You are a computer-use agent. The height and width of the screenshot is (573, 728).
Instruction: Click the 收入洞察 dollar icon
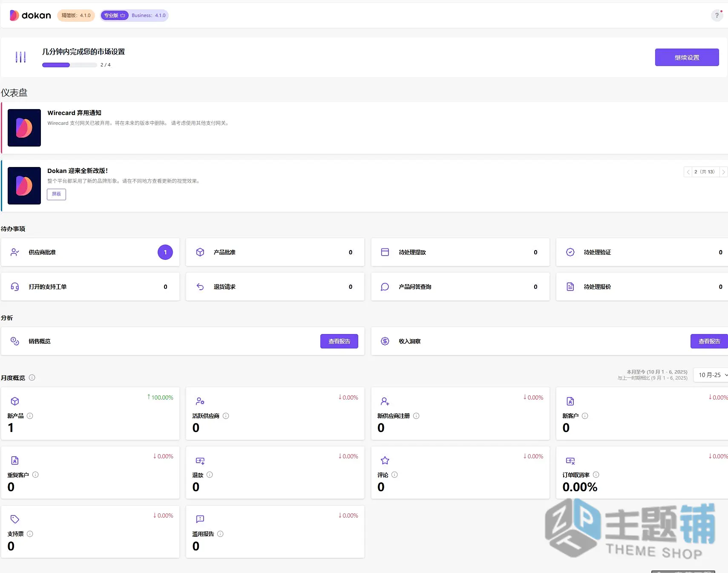[385, 341]
